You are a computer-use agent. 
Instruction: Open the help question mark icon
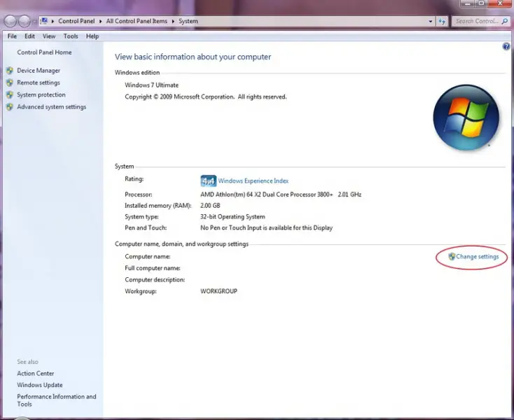506,46
